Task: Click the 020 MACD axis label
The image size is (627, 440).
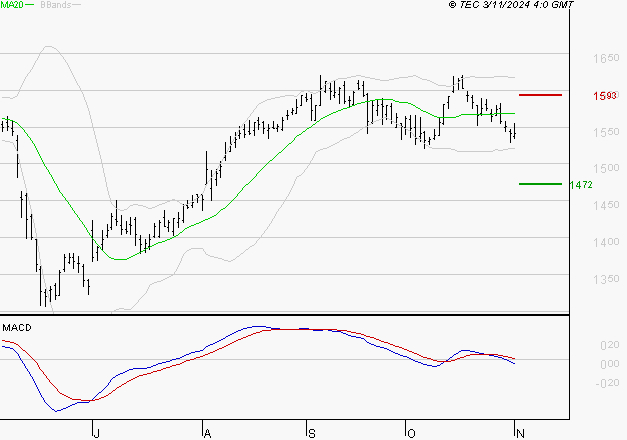Action: [x=610, y=345]
